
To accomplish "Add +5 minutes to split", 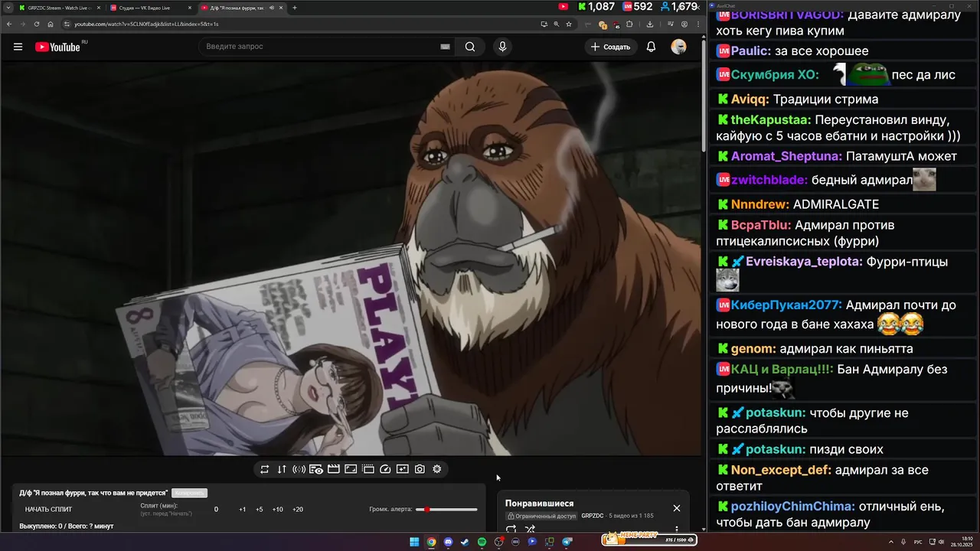I will (x=259, y=509).
